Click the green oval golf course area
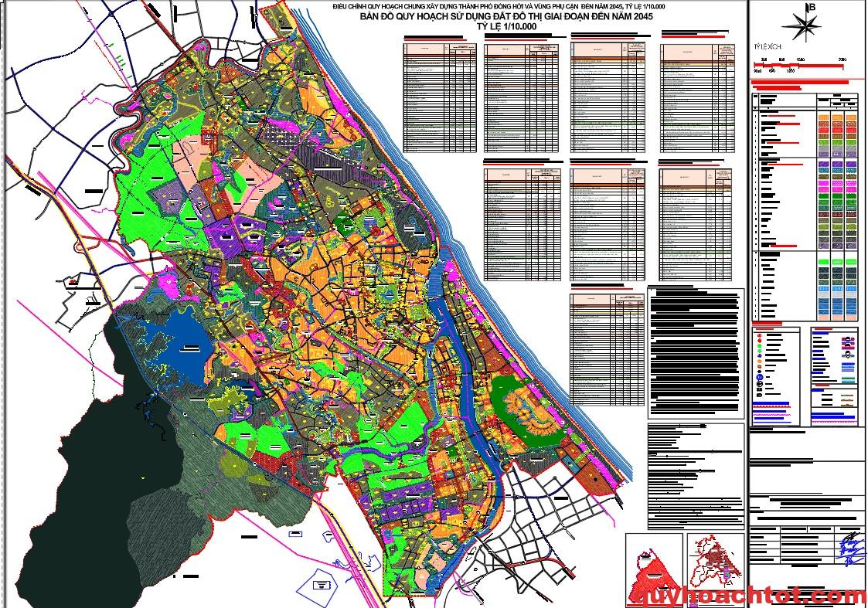This screenshot has height=608, width=868. point(529,412)
